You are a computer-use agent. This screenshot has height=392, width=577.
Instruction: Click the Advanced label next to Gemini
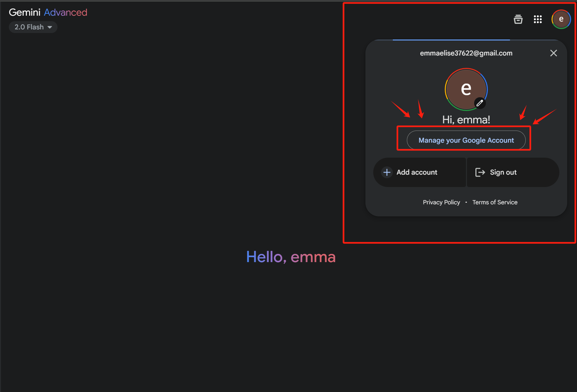[x=65, y=12]
